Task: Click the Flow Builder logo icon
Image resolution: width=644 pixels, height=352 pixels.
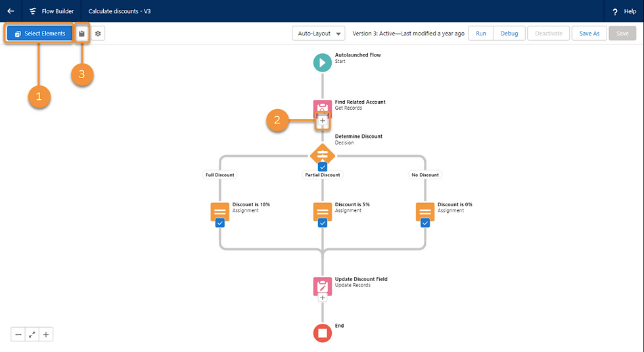Action: (x=33, y=11)
